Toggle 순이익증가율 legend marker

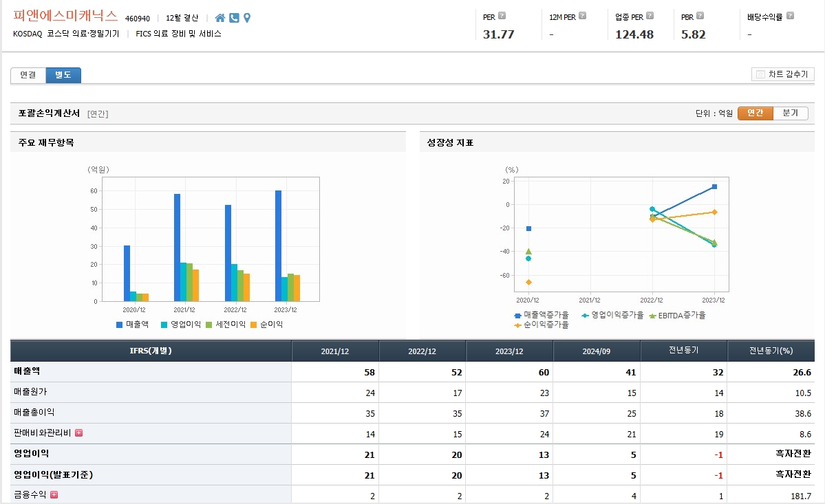tap(517, 325)
